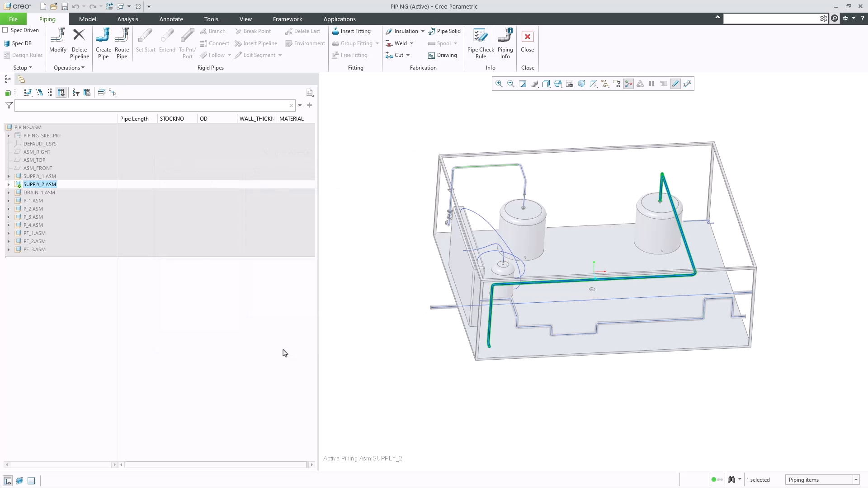Open the datum display filters icon
Viewport: 868px width, 488px height.
[605, 84]
